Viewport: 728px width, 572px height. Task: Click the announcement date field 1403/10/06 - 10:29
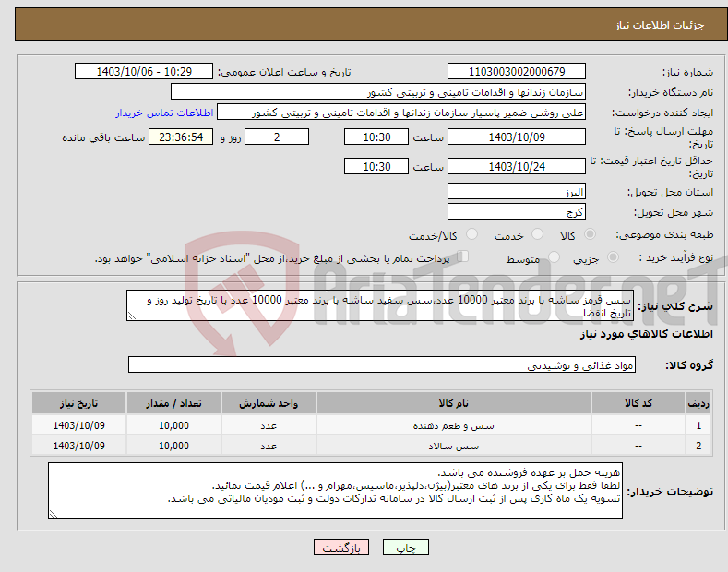[x=143, y=72]
